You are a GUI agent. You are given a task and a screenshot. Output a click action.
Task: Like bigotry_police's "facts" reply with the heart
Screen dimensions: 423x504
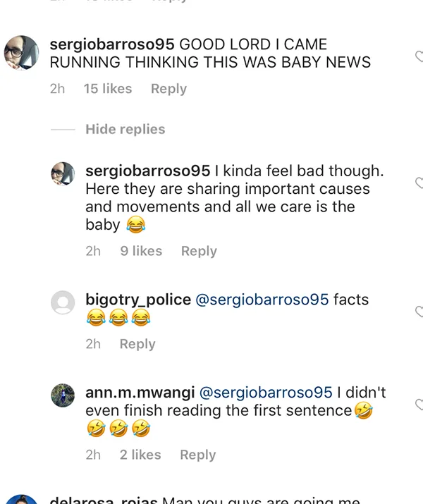coord(419,311)
